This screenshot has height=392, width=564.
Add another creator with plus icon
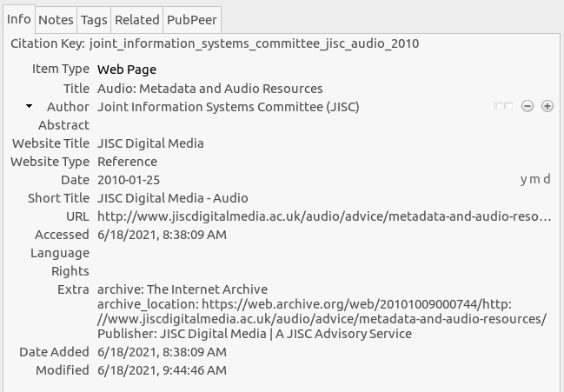coord(547,106)
